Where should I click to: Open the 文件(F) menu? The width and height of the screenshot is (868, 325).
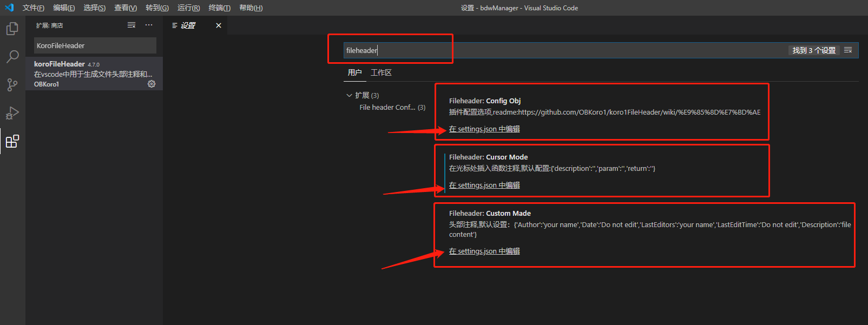(34, 8)
